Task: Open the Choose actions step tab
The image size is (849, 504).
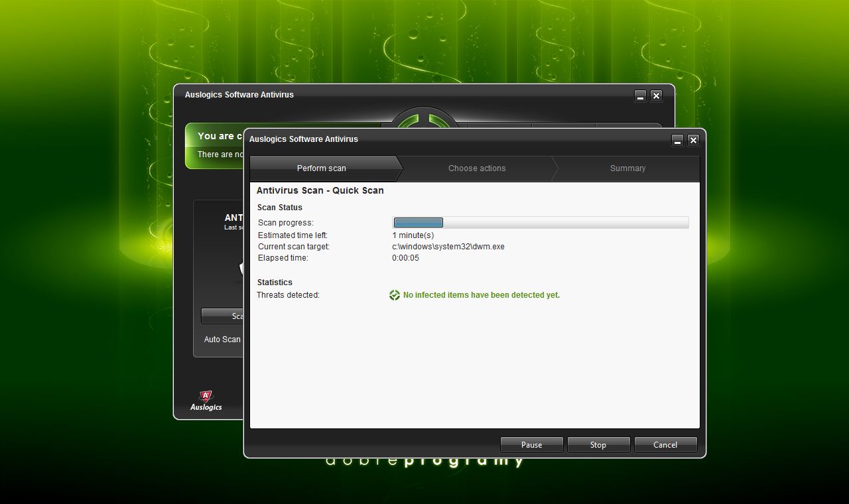Action: (x=477, y=168)
